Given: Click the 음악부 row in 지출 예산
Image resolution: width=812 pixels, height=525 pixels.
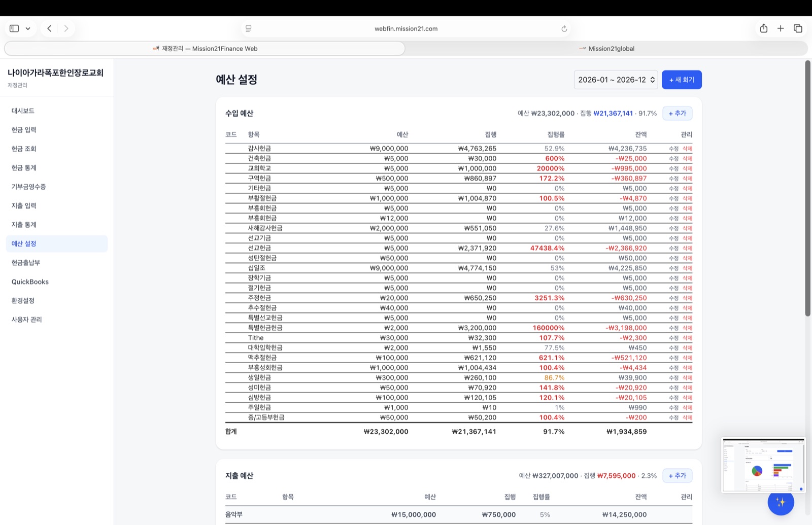Looking at the screenshot, I should 459,514.
